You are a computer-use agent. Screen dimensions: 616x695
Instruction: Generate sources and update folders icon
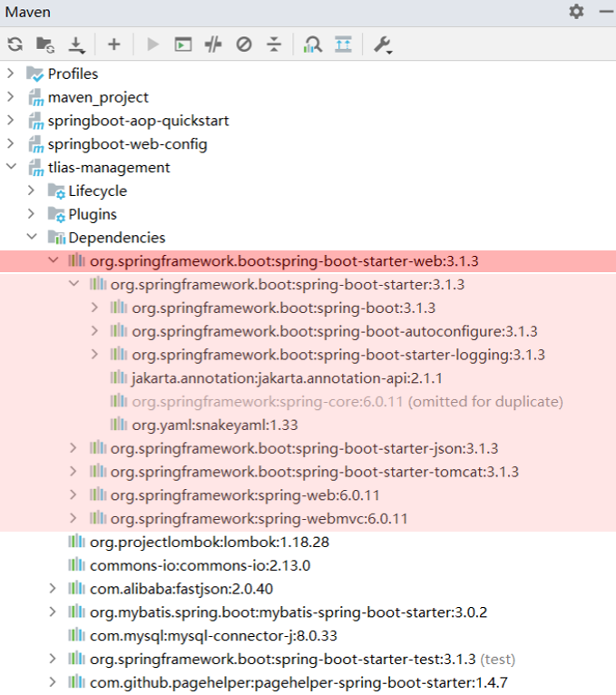[45, 44]
